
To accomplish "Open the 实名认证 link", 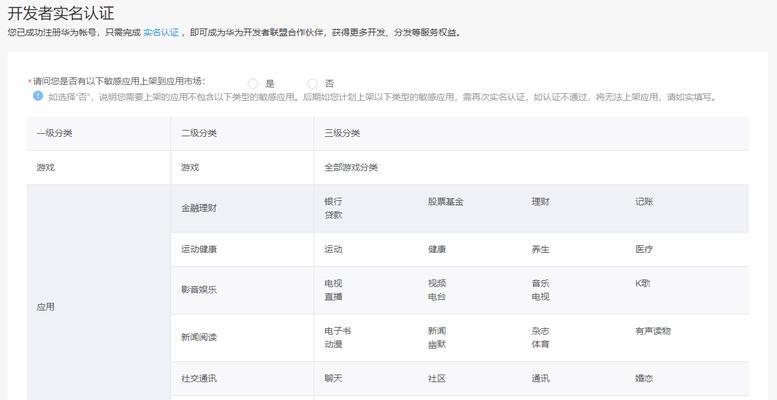I will [161, 33].
